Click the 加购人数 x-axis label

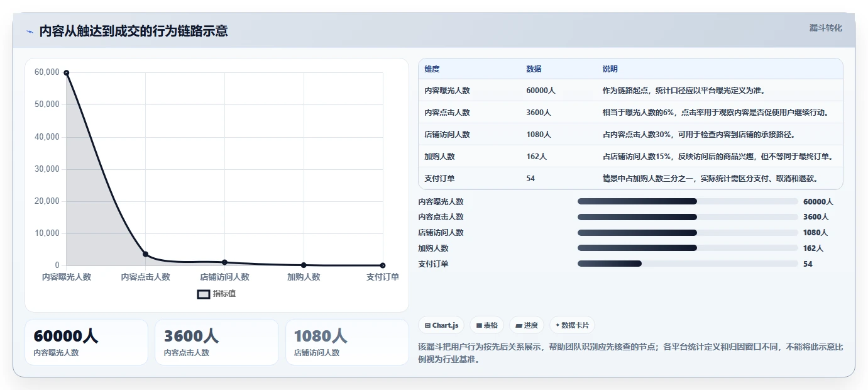(304, 277)
